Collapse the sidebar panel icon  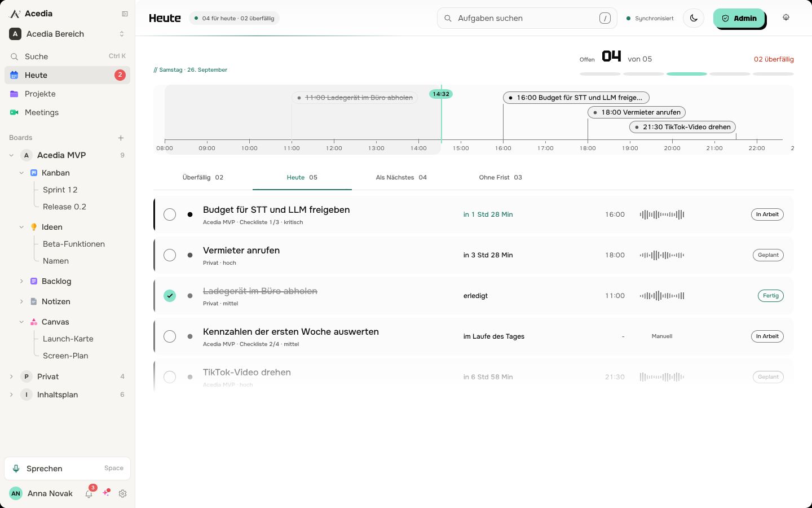(x=125, y=14)
